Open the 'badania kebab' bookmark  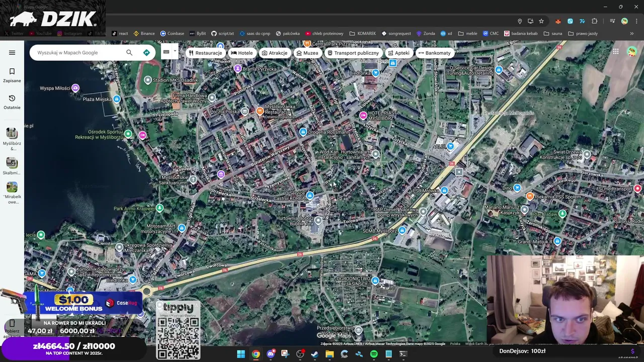coord(520,34)
